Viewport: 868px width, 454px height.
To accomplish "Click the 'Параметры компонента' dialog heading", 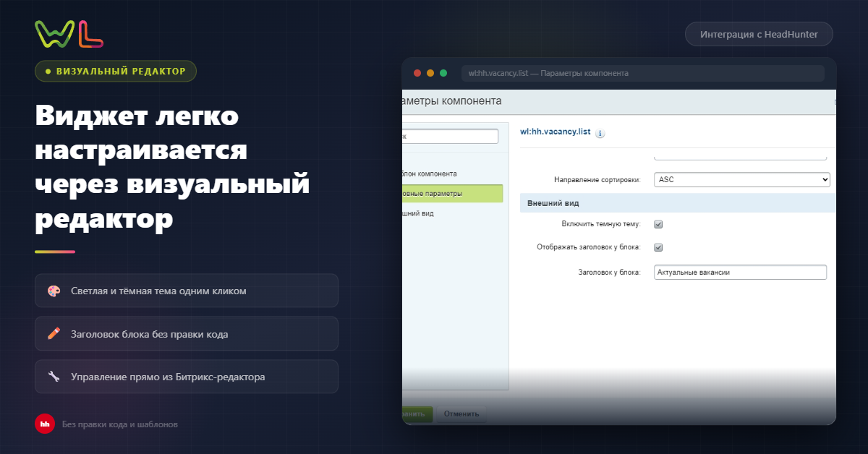I will click(x=451, y=101).
